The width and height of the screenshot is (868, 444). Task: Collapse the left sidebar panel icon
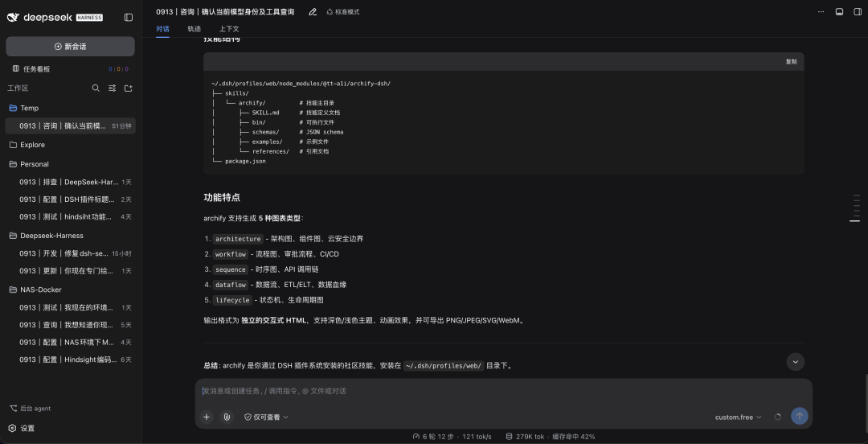point(129,17)
